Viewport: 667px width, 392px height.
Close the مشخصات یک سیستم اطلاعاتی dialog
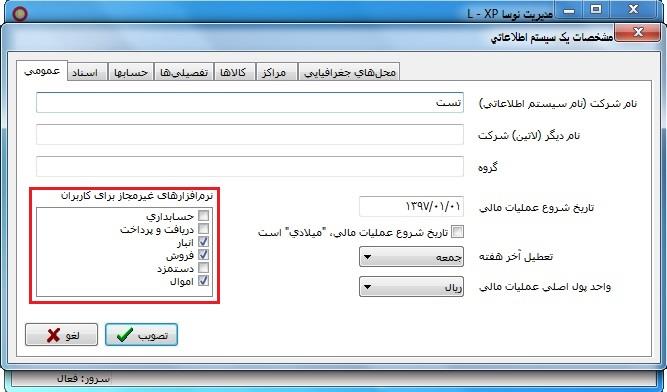pos(638,32)
